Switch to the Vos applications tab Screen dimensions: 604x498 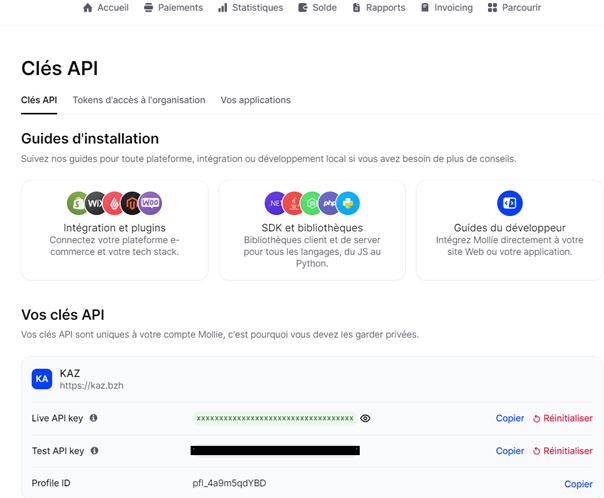click(x=256, y=100)
